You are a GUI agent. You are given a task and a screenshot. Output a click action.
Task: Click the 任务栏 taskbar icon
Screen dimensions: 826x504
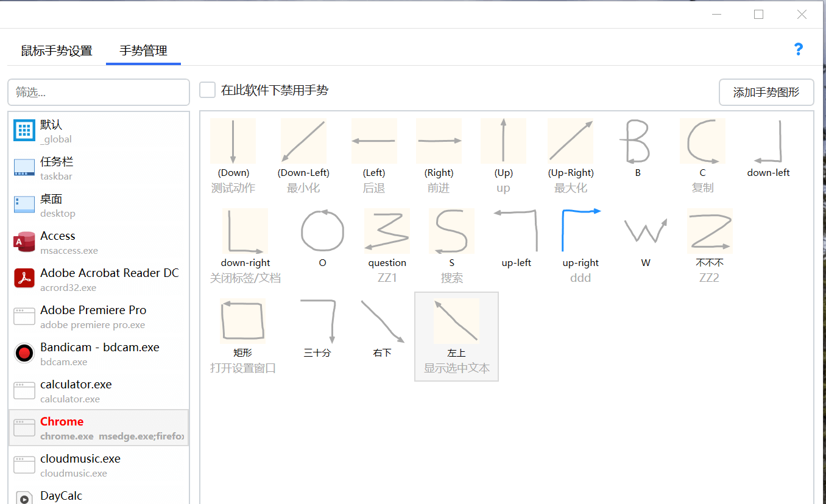tap(24, 168)
